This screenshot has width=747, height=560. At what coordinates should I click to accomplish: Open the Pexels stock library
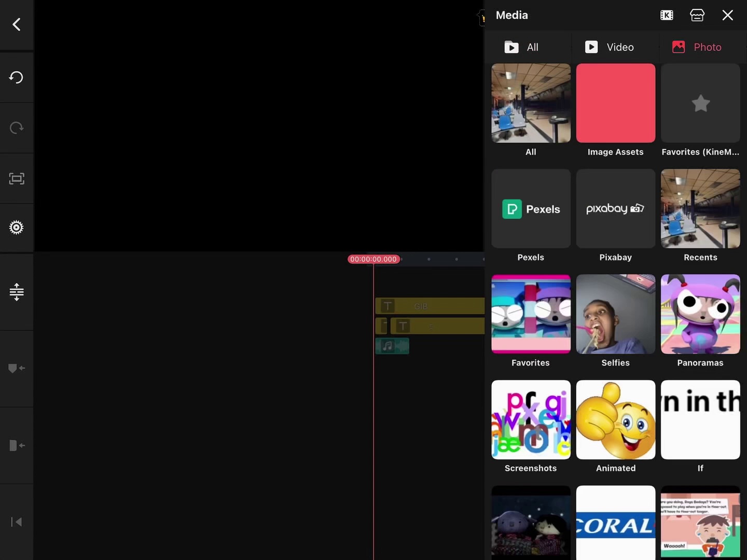(x=531, y=209)
